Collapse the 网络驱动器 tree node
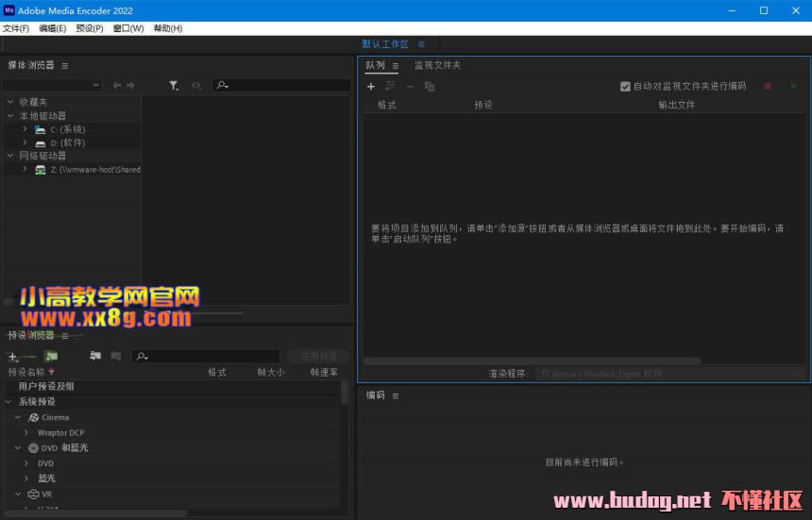The height and width of the screenshot is (520, 812). coord(10,155)
